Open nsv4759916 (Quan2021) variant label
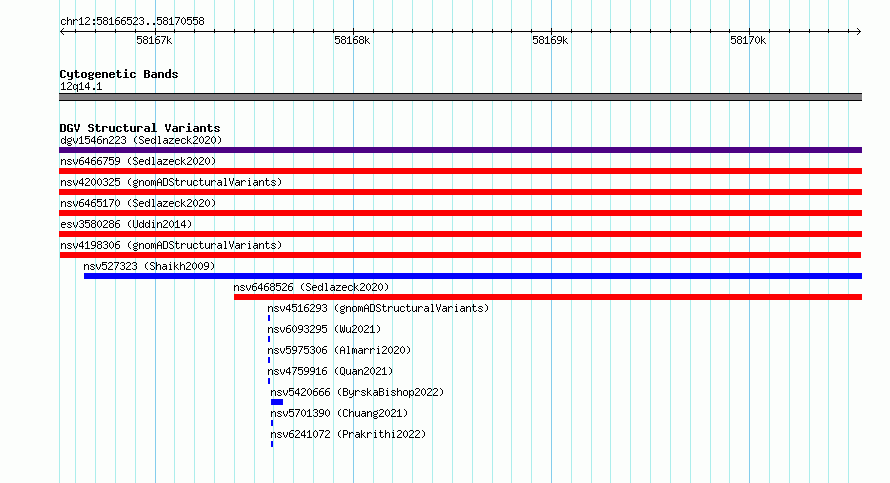The image size is (890, 483). click(x=330, y=371)
